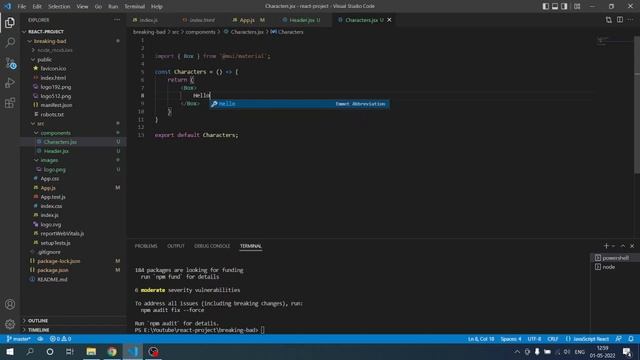The width and height of the screenshot is (640, 360).
Task: Accept the Hello Emmet Abbreviation suggestion
Action: pyautogui.click(x=299, y=104)
